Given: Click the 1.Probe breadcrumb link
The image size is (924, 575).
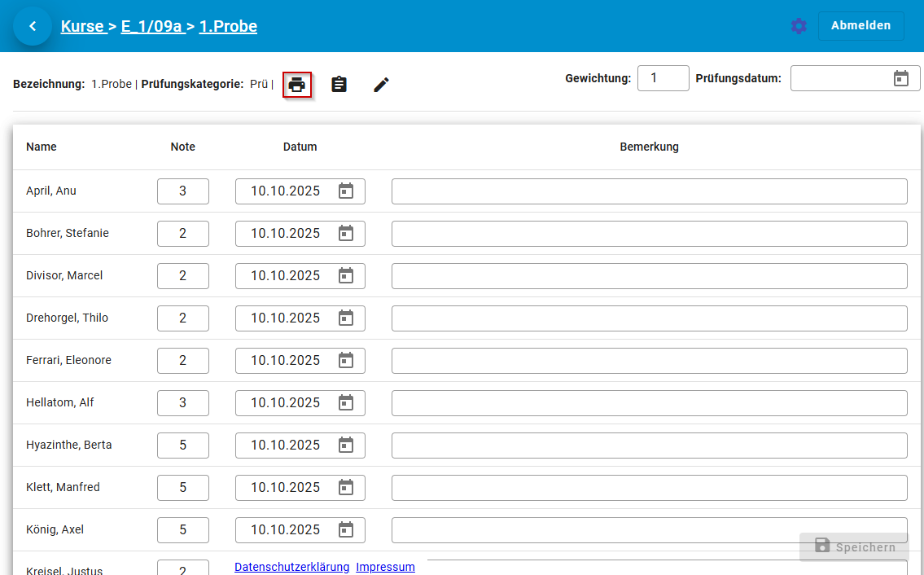Looking at the screenshot, I should pyautogui.click(x=228, y=26).
